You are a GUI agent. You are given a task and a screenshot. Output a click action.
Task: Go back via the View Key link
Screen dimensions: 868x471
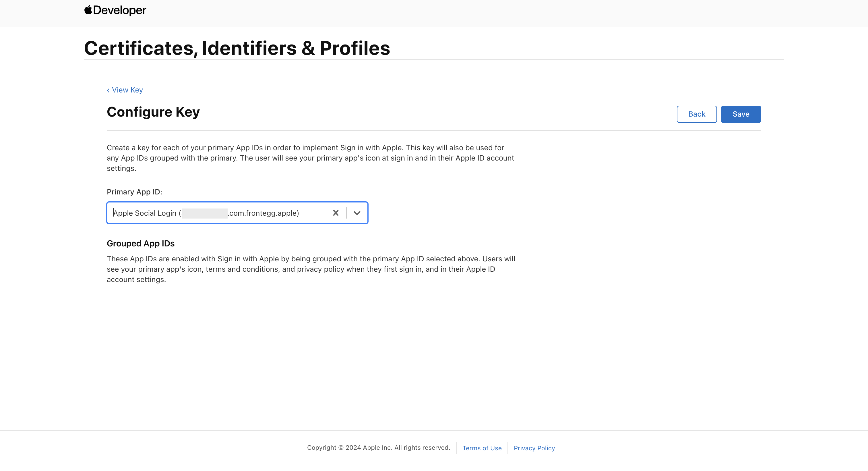point(127,90)
